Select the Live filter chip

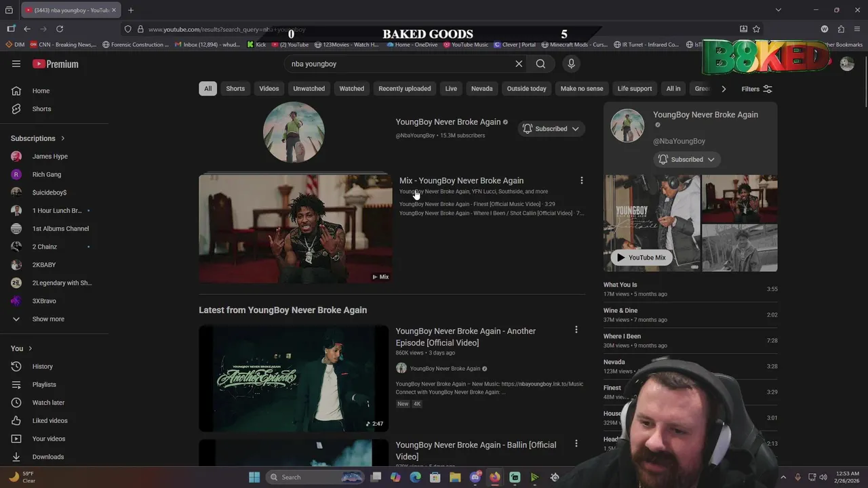point(451,89)
